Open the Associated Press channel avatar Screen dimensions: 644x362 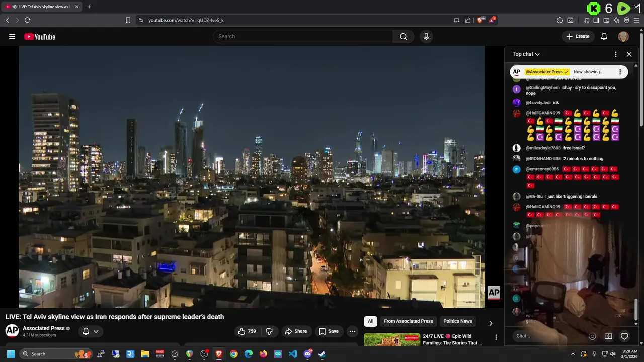point(12,331)
